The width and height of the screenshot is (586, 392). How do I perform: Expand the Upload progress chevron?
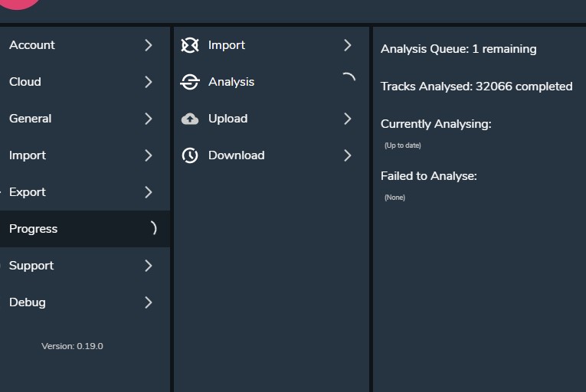pos(348,119)
